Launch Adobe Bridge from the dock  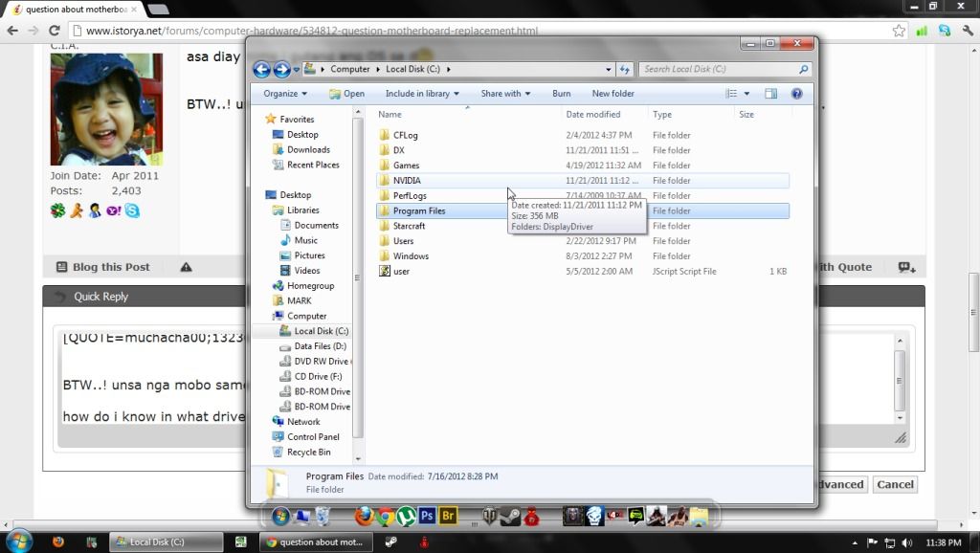tap(448, 516)
